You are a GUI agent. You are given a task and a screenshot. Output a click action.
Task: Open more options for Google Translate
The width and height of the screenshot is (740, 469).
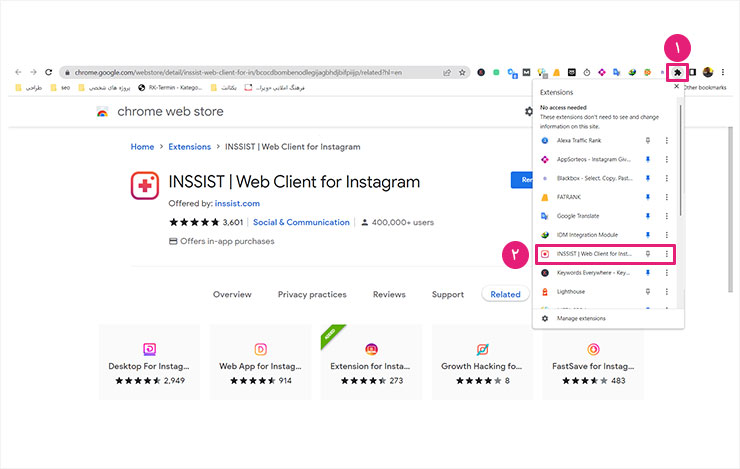click(666, 216)
